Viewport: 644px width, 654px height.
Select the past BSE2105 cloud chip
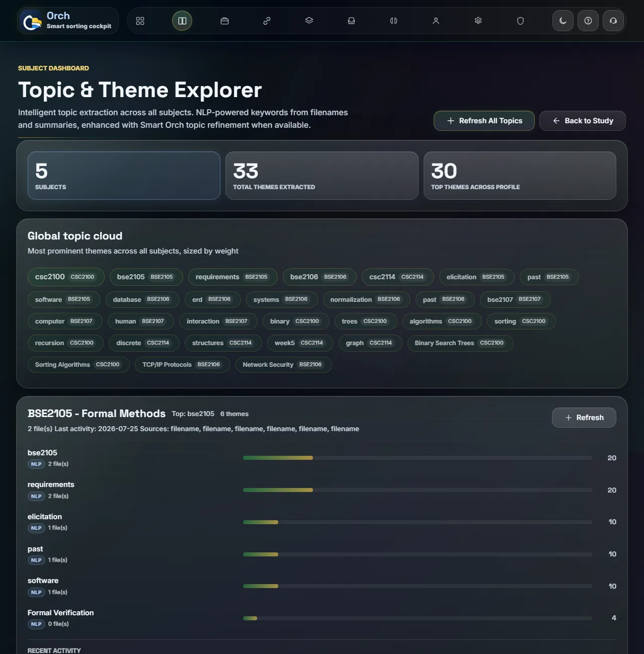pos(549,277)
